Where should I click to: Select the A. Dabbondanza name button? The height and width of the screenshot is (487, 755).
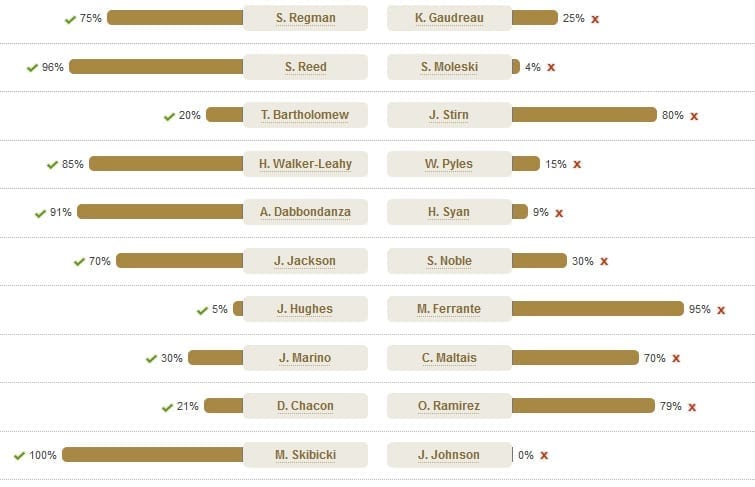(x=305, y=212)
